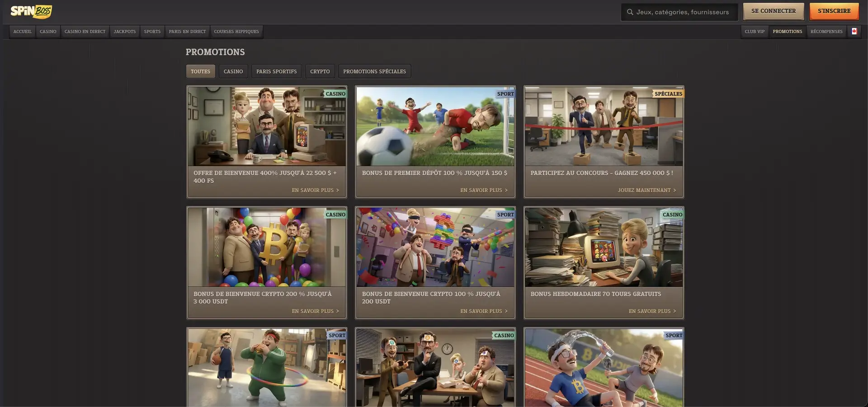This screenshot has width=868, height=407.
Task: Open the Canadian flag language selector
Action: click(854, 32)
